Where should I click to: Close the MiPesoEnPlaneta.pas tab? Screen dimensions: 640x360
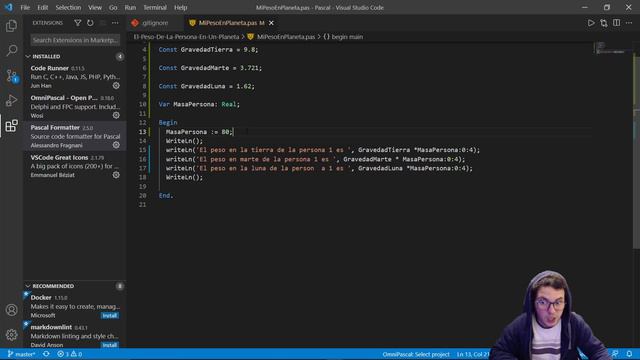[x=271, y=23]
